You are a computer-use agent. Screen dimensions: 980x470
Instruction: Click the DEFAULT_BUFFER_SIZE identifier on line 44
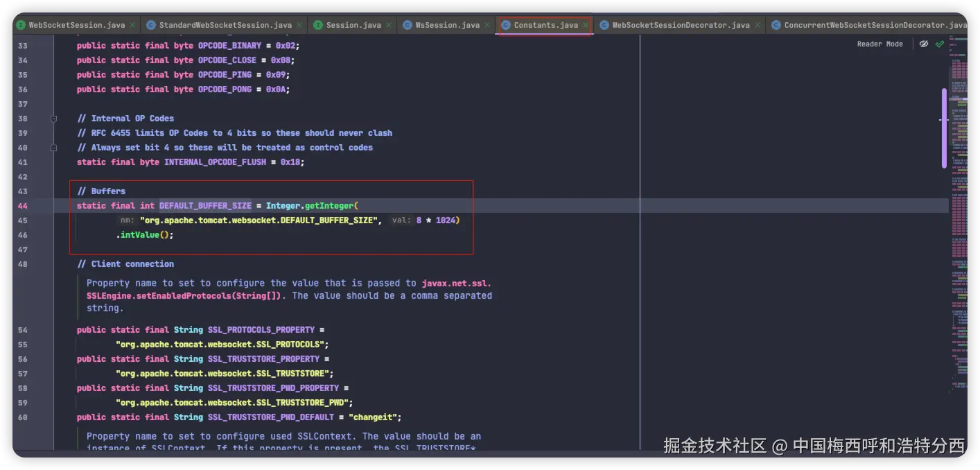pyautogui.click(x=205, y=206)
